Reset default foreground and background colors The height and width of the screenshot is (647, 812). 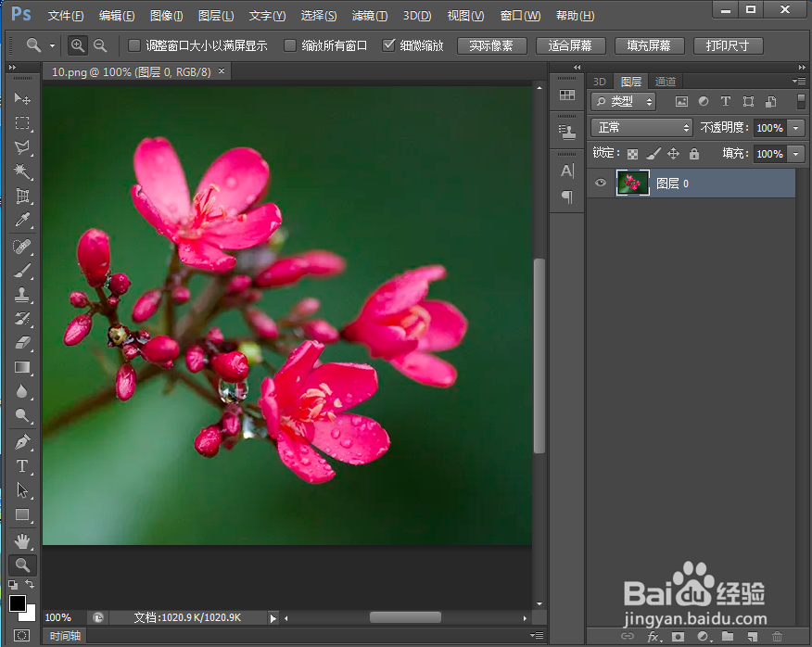13,585
